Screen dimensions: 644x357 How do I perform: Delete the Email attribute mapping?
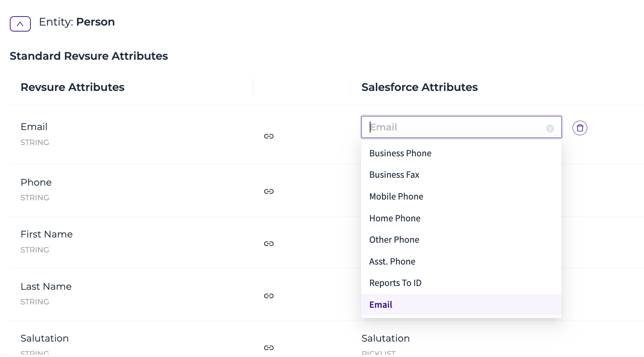[x=580, y=128]
